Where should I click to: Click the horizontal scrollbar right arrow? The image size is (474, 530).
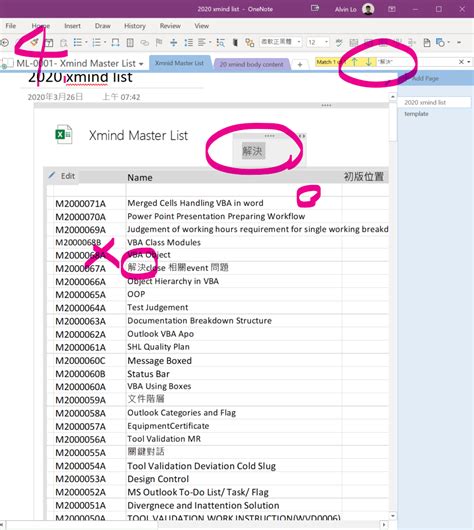tap(384, 525)
